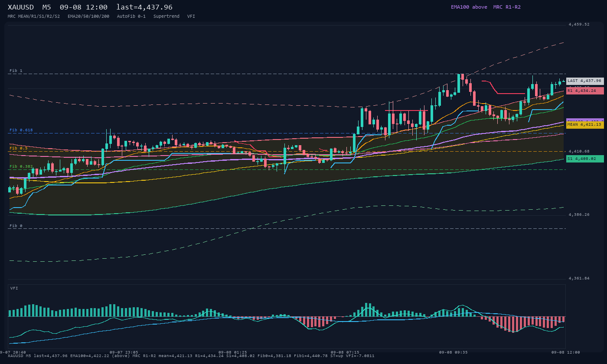This screenshot has width=607, height=364.
Task: Click the 4,361.84 price axis label
Action: point(579,279)
